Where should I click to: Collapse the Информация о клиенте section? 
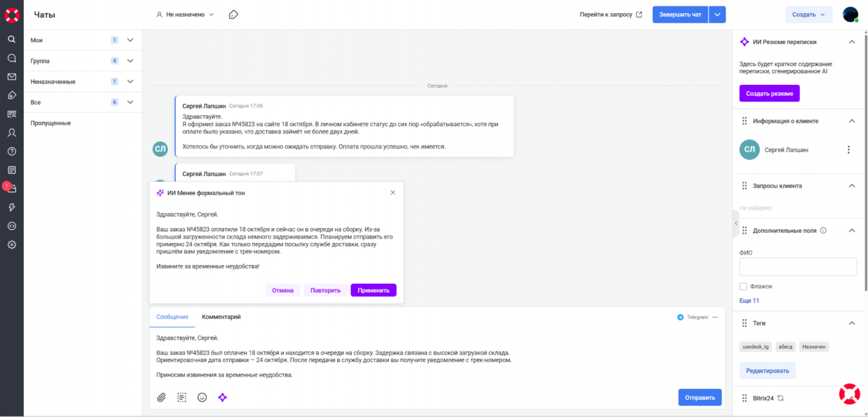coord(852,121)
